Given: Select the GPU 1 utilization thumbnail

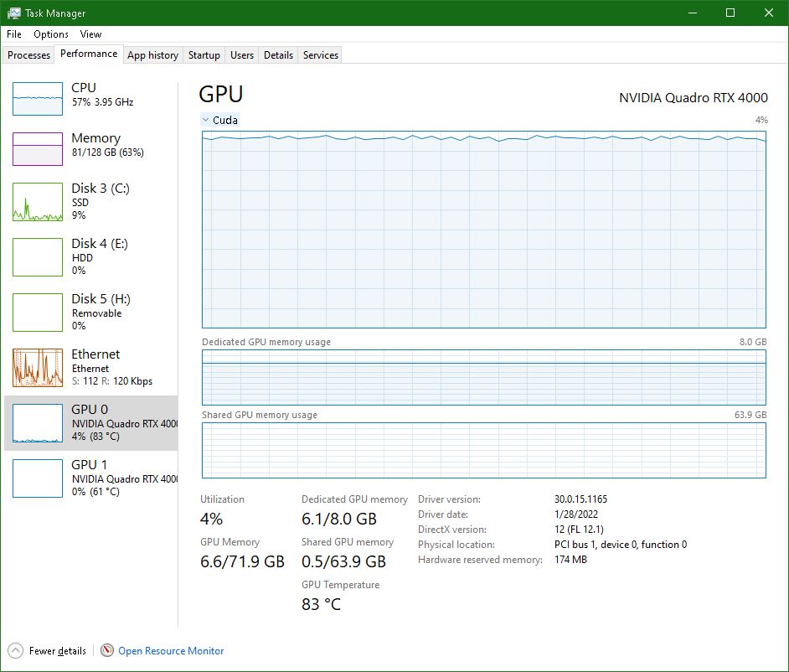Looking at the screenshot, I should point(38,478).
